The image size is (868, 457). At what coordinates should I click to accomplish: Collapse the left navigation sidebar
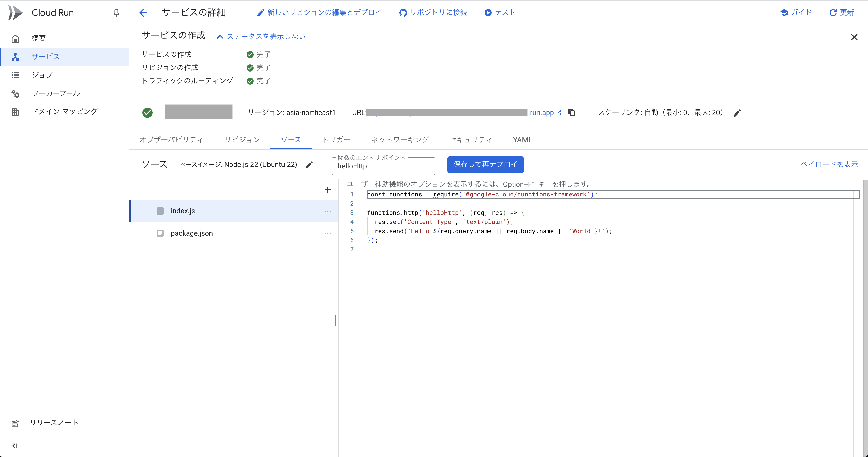[15, 446]
